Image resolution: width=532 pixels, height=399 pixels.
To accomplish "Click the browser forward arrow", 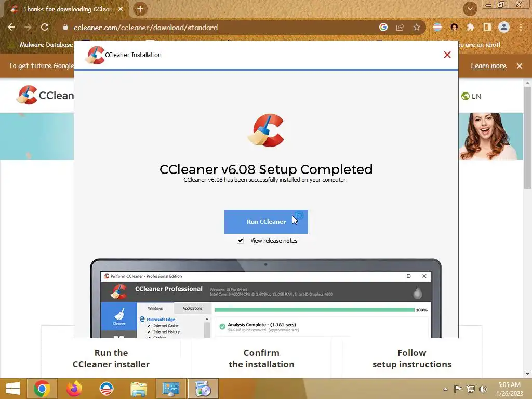I will pos(28,27).
